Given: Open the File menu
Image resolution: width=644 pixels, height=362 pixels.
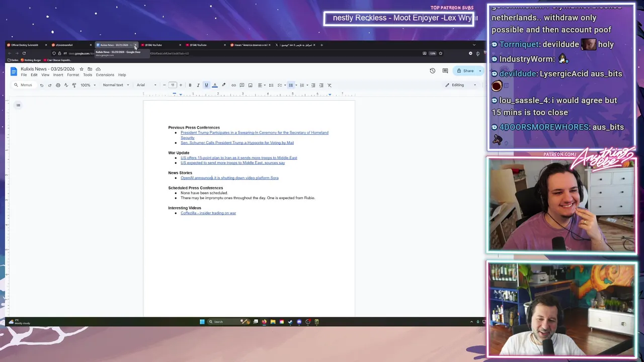Looking at the screenshot, I should 24,75.
